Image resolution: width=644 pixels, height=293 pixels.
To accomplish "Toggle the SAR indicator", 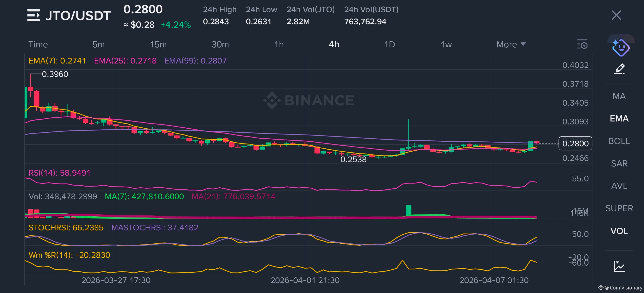I will click(x=619, y=163).
